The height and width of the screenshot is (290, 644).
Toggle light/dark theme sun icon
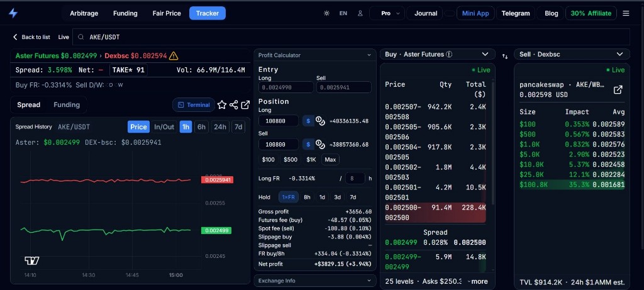coord(326,13)
